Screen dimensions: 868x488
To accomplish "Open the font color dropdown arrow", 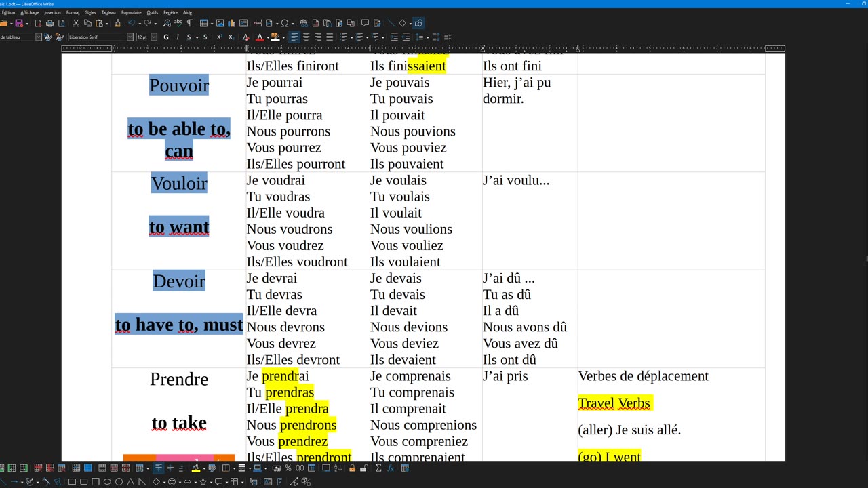I will coord(268,37).
